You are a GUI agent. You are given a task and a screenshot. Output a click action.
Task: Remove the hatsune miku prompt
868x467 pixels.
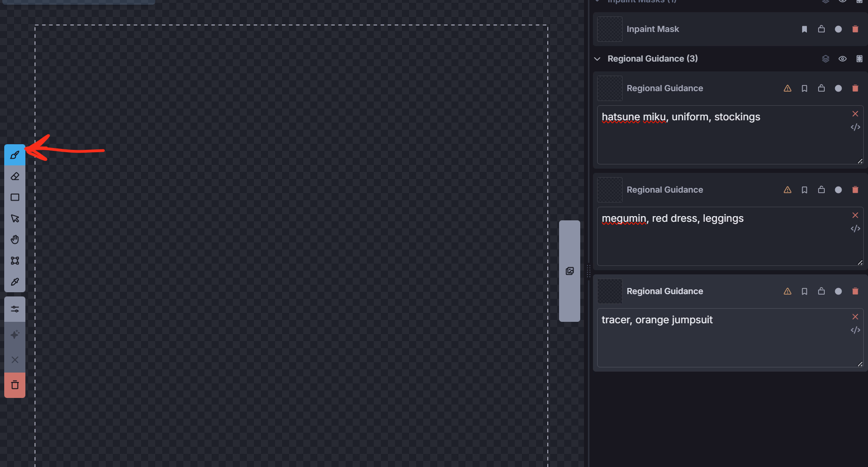click(x=855, y=114)
